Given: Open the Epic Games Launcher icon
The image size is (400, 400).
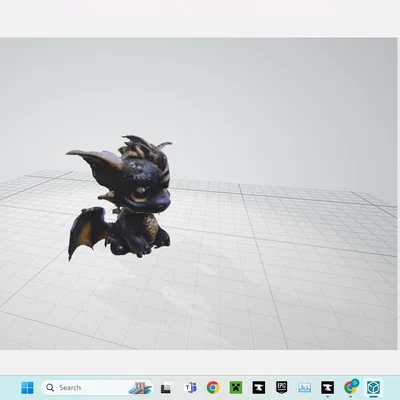Looking at the screenshot, I should point(282,387).
